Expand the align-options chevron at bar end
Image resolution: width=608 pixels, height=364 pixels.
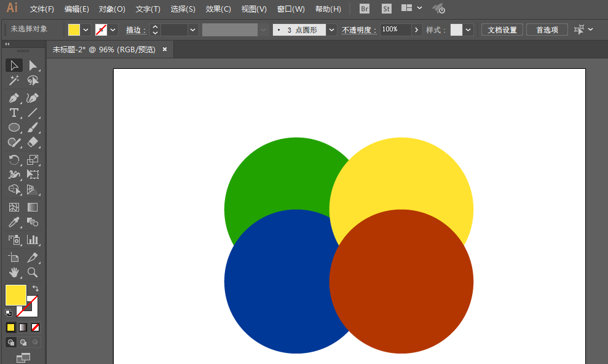tap(591, 30)
